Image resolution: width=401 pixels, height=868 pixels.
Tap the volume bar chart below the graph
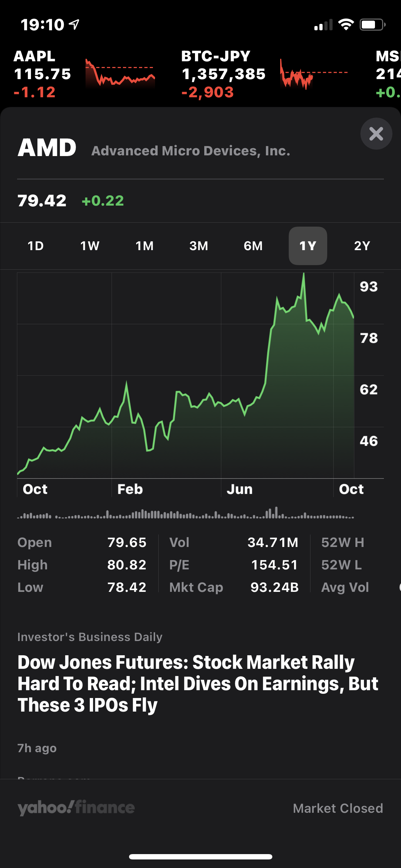pyautogui.click(x=185, y=514)
